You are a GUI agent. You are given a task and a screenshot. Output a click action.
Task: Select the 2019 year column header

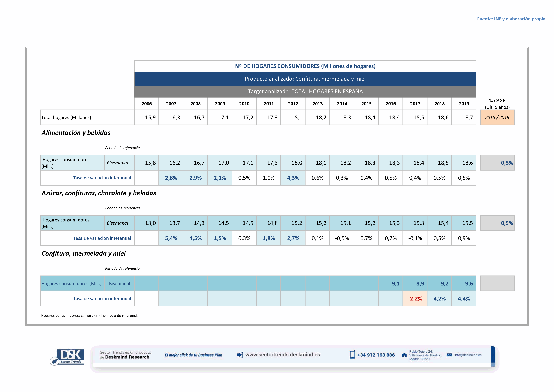point(464,104)
